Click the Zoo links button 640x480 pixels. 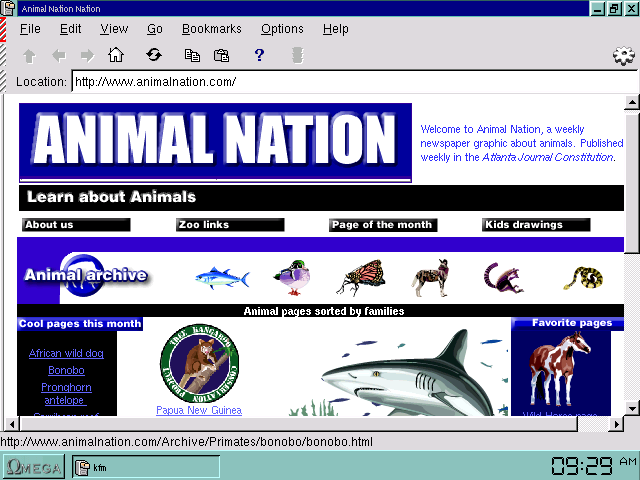(230, 225)
